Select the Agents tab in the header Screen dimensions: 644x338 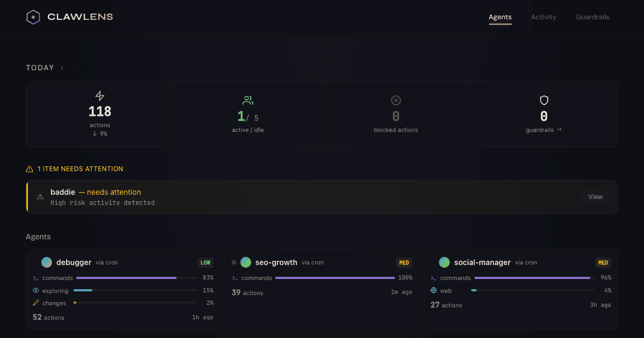tap(500, 17)
